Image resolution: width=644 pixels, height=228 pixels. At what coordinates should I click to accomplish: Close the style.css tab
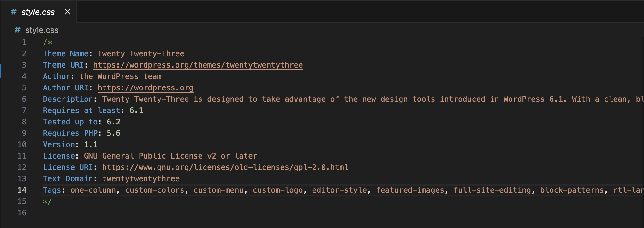tap(68, 12)
